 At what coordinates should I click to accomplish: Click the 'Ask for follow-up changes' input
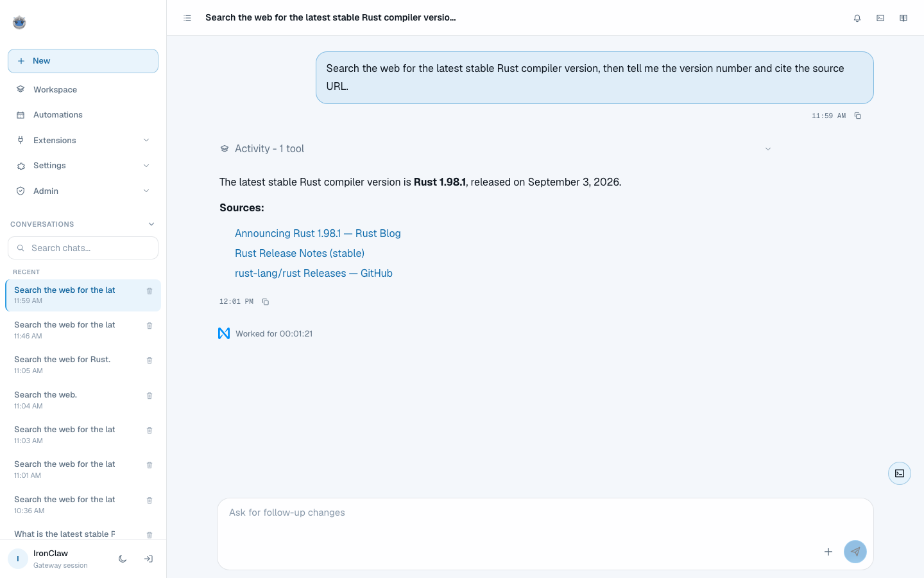(x=545, y=512)
